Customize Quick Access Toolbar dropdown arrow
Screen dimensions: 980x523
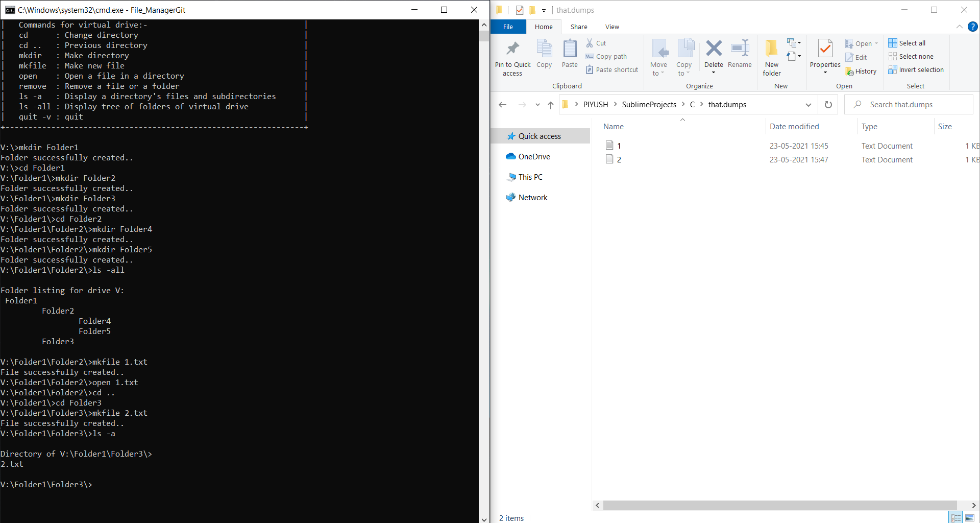point(544,10)
